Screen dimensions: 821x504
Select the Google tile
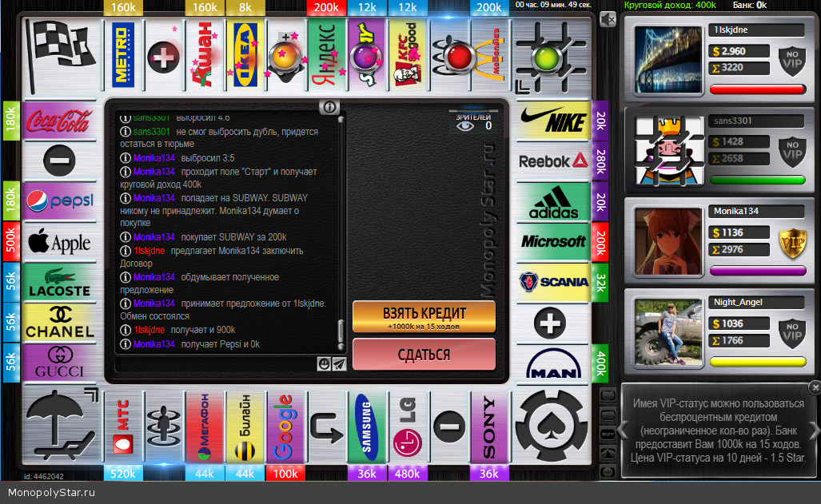285,427
